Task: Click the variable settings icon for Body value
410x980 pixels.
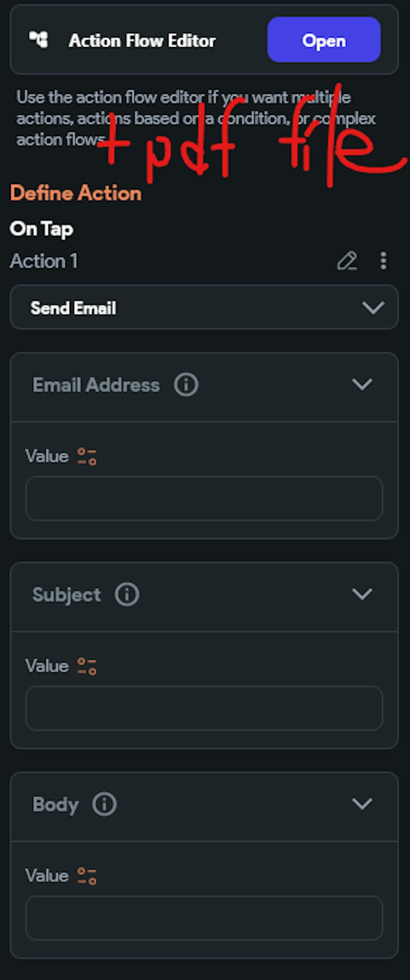Action: 87,876
